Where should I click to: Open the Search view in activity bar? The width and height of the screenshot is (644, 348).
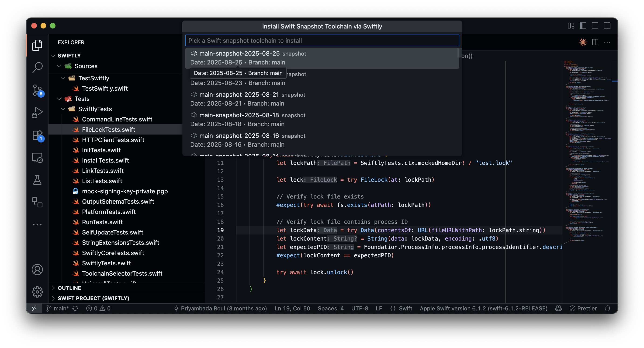click(x=37, y=67)
